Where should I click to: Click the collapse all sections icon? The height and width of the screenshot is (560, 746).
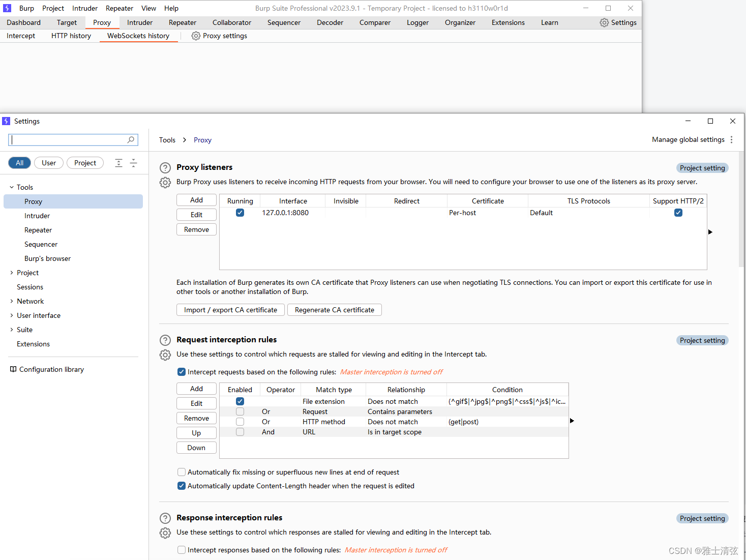[x=133, y=163]
